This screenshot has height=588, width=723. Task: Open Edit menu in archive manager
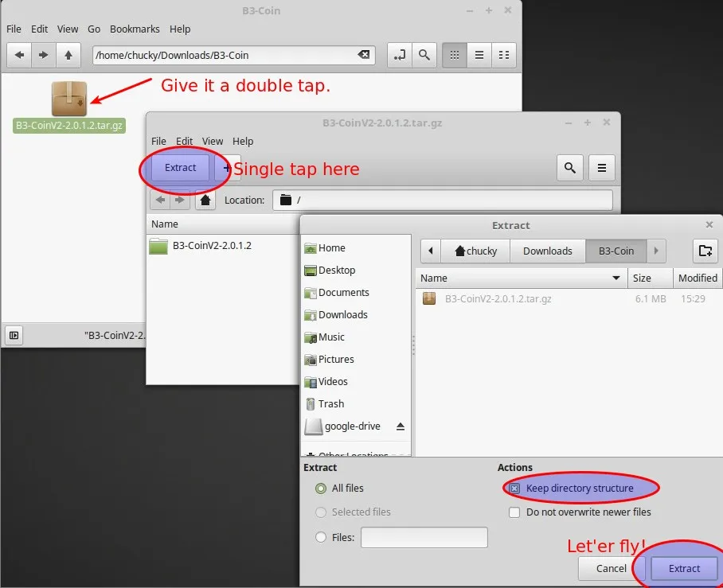tap(185, 141)
